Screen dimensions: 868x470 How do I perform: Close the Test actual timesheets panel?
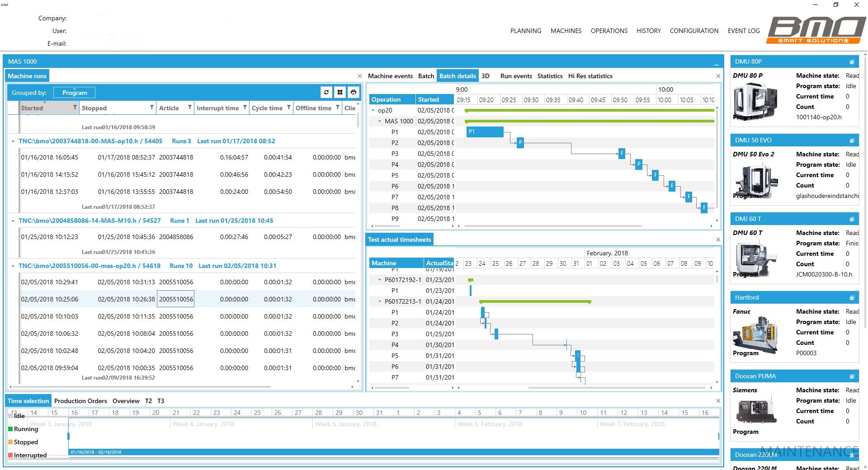point(718,240)
